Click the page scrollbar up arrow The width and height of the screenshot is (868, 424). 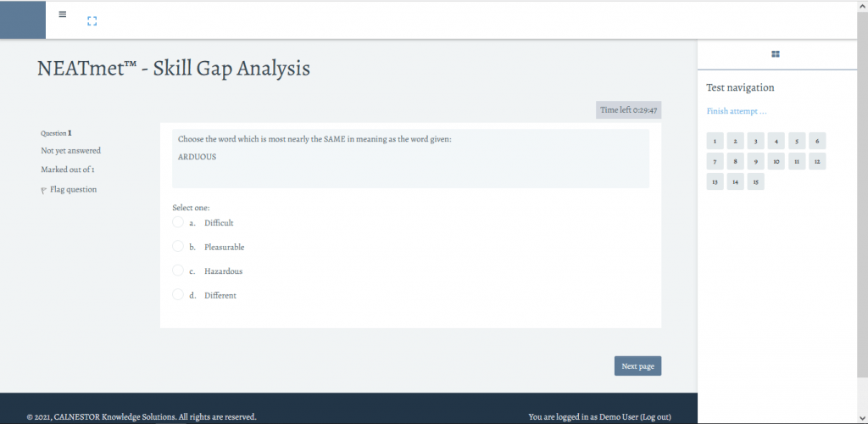[862, 5]
